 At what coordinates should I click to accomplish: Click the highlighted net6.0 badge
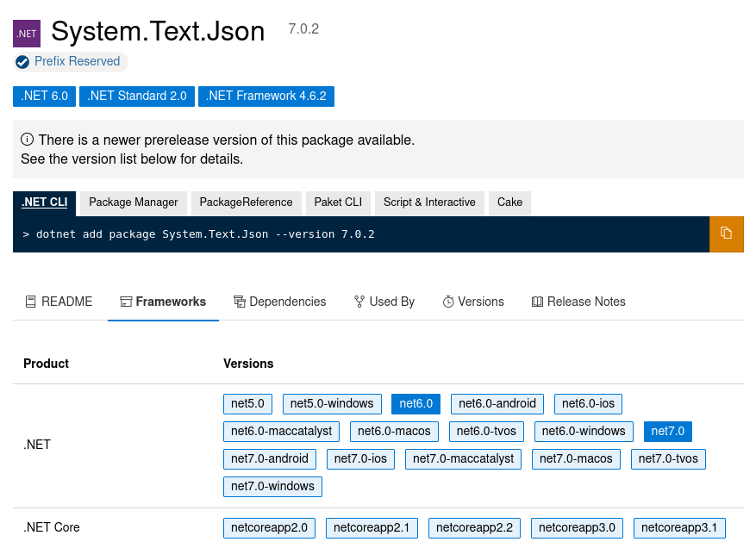(x=416, y=404)
